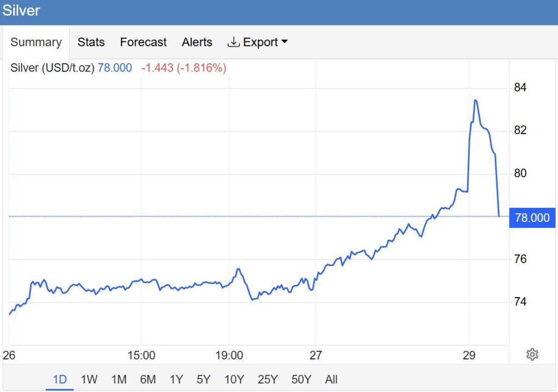Click the Export download icon
Viewport: 558px width, 392px height.
tap(234, 42)
